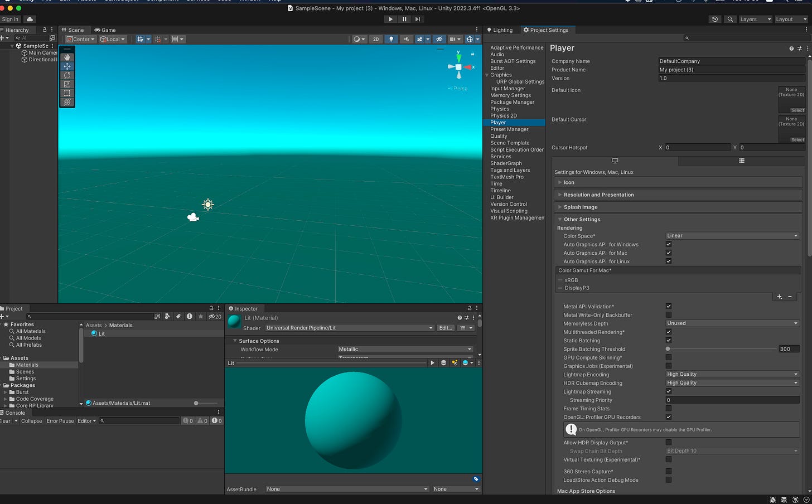This screenshot has width=812, height=504.
Task: Click the shader Edit button
Action: [446, 328]
